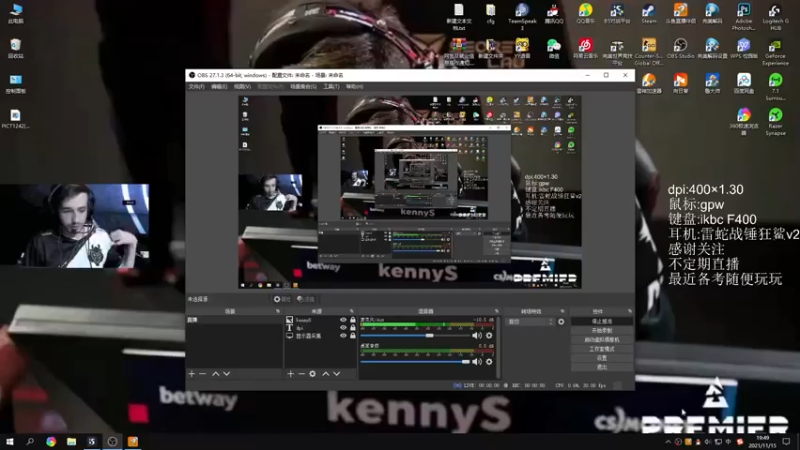Image resolution: width=800 pixels, height=450 pixels.
Task: Click Stop Streaming button in Controls
Action: point(602,321)
